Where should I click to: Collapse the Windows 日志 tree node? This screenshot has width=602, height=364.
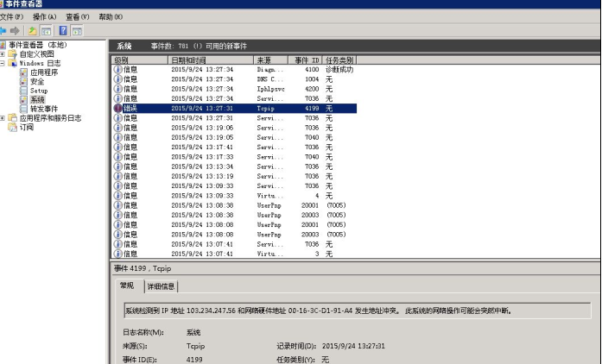pyautogui.click(x=3, y=63)
